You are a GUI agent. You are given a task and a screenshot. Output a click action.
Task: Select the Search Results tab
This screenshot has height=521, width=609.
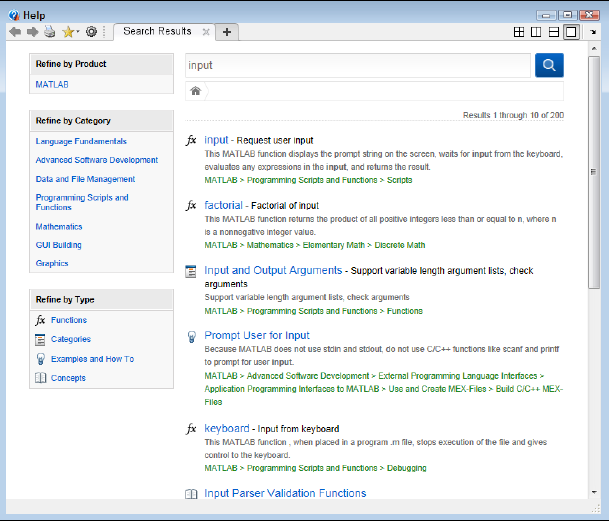pos(157,31)
